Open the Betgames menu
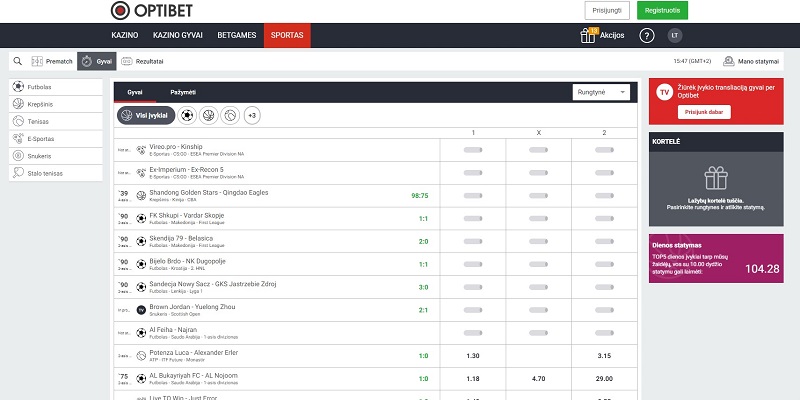The height and width of the screenshot is (400, 800). pyautogui.click(x=237, y=35)
